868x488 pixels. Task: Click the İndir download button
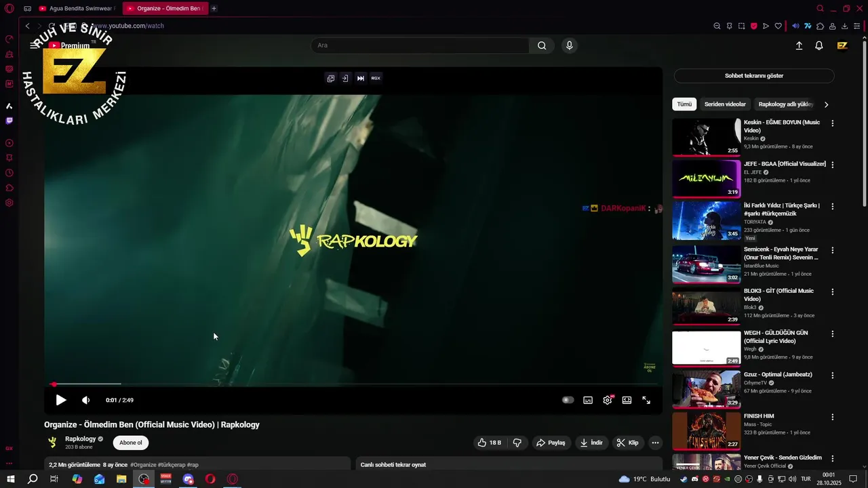click(591, 443)
